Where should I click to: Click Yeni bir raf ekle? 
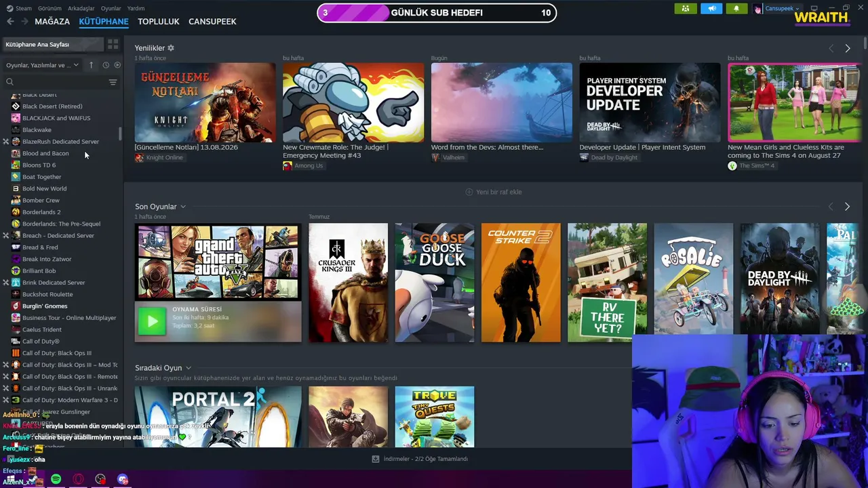494,192
